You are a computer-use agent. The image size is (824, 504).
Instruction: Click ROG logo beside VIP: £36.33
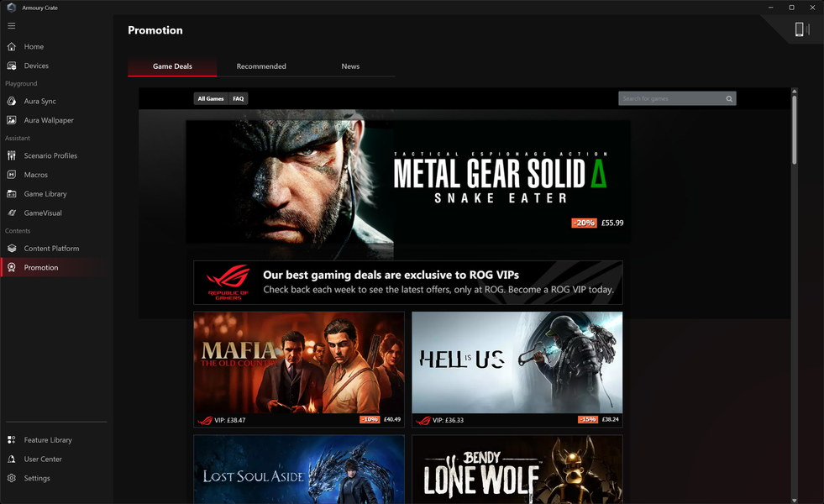pyautogui.click(x=423, y=421)
